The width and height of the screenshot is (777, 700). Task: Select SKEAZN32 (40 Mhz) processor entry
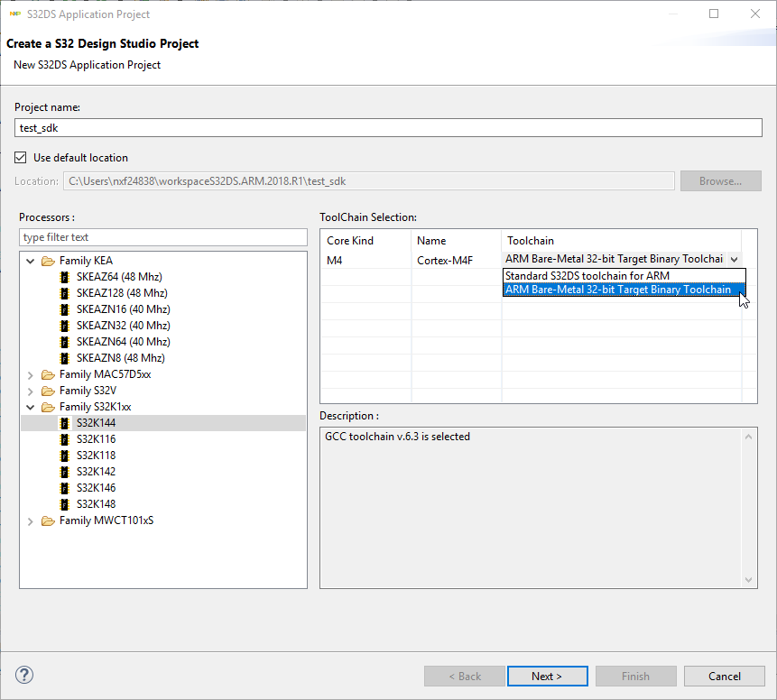(124, 326)
